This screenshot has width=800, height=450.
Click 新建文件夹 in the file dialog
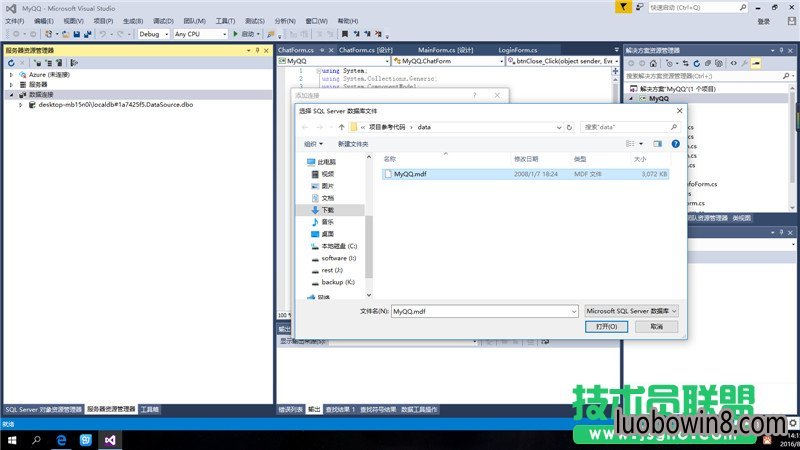coord(353,144)
